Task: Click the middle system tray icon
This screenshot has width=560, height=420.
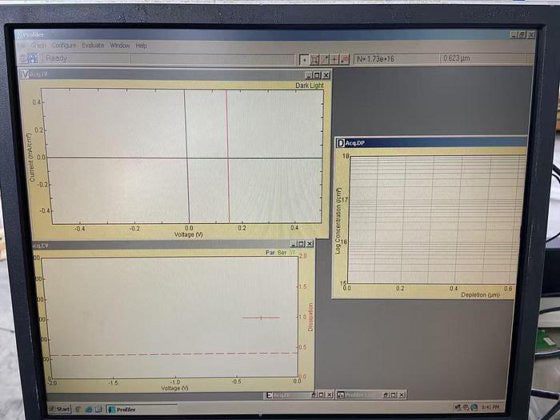Action: (x=466, y=407)
